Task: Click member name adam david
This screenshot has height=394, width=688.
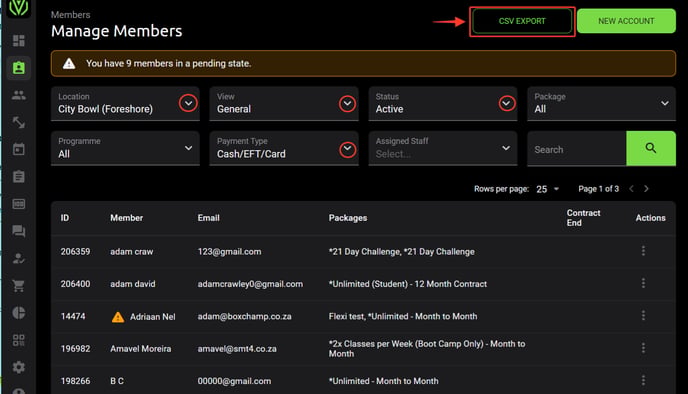Action: coord(133,284)
